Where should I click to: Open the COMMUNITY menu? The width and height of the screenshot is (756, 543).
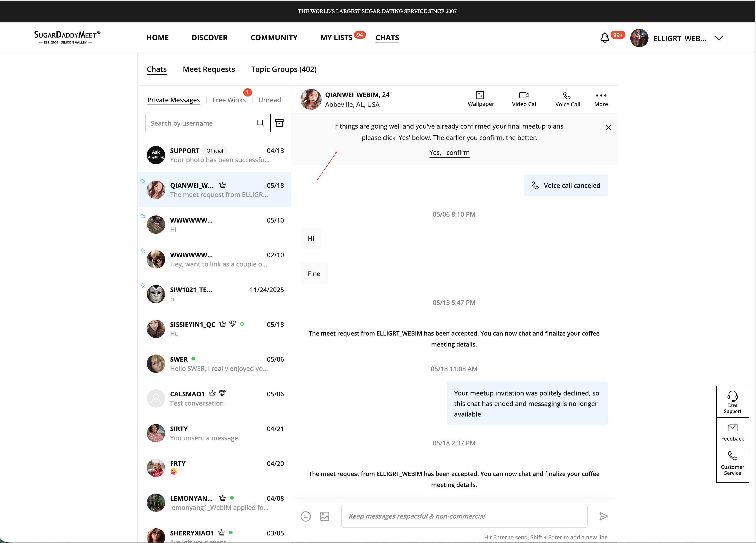[274, 38]
